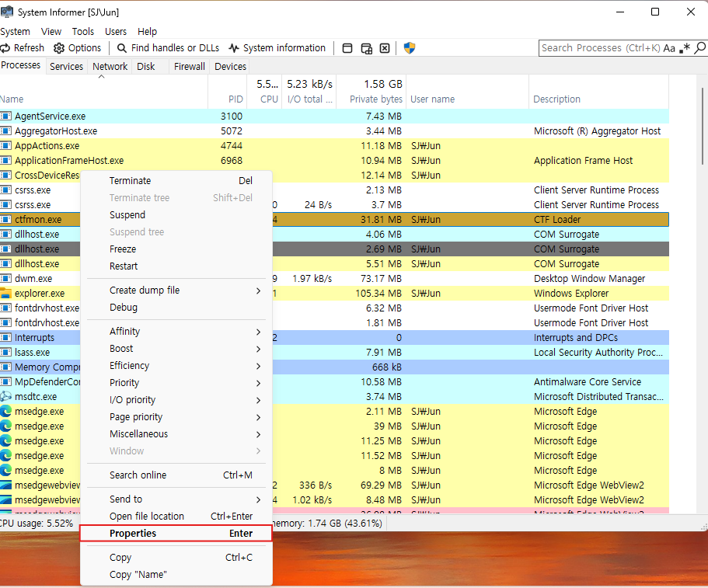Choose Debug from context menu
The height and width of the screenshot is (588, 708).
(176, 308)
